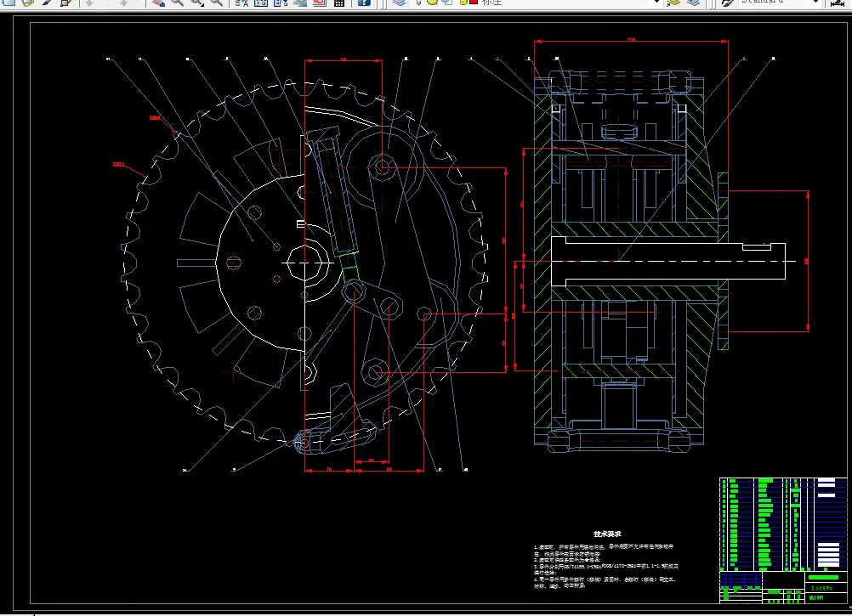This screenshot has height=616, width=852.
Task: Open the Markup Set Manager icon
Action: (x=320, y=3)
